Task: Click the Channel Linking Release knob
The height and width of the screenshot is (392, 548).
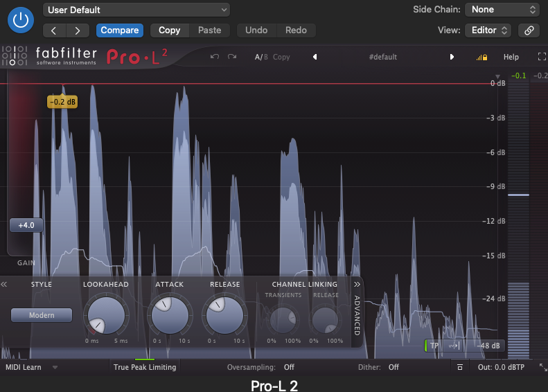Action: click(x=325, y=320)
